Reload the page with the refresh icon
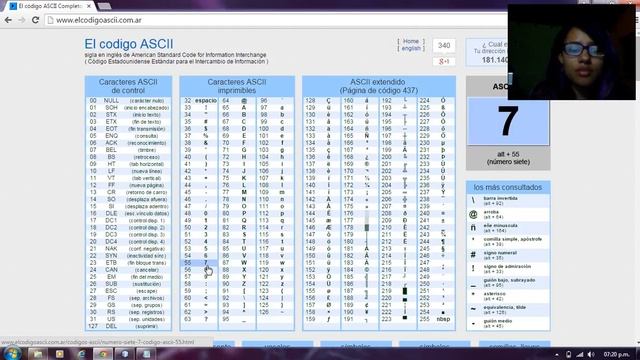640x360 pixels. pos(36,20)
